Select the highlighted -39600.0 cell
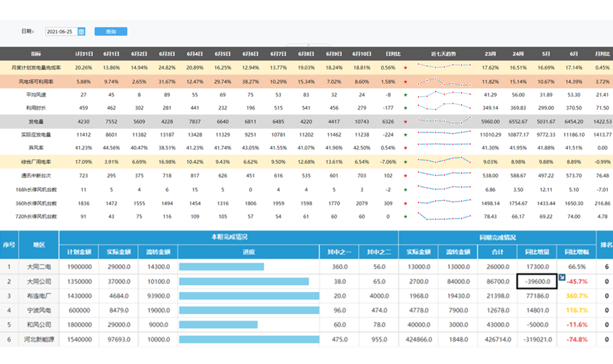 tap(537, 281)
